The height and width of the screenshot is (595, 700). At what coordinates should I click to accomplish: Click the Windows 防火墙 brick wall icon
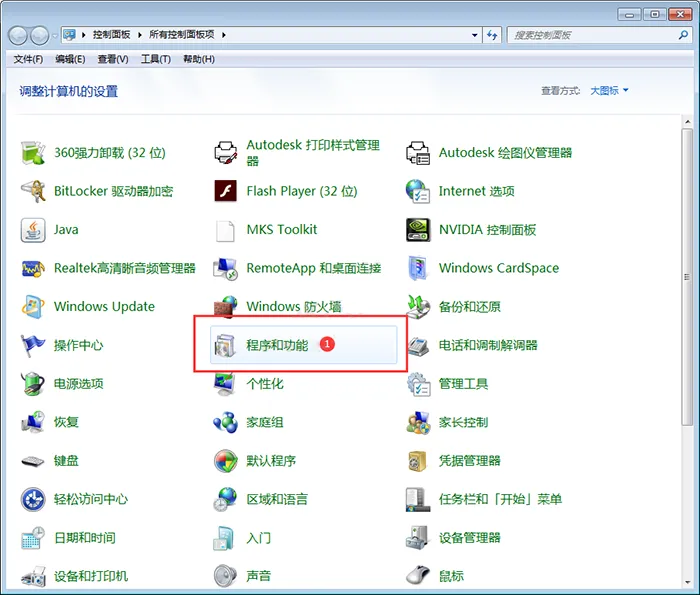click(225, 307)
